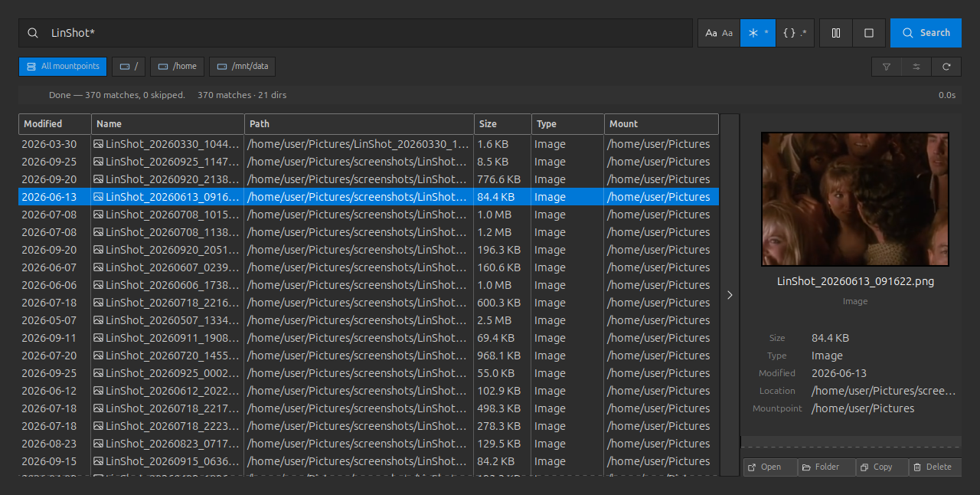Click image icon of LinShot_20260823_0717 row
The width and height of the screenshot is (980, 495).
pyautogui.click(x=98, y=444)
